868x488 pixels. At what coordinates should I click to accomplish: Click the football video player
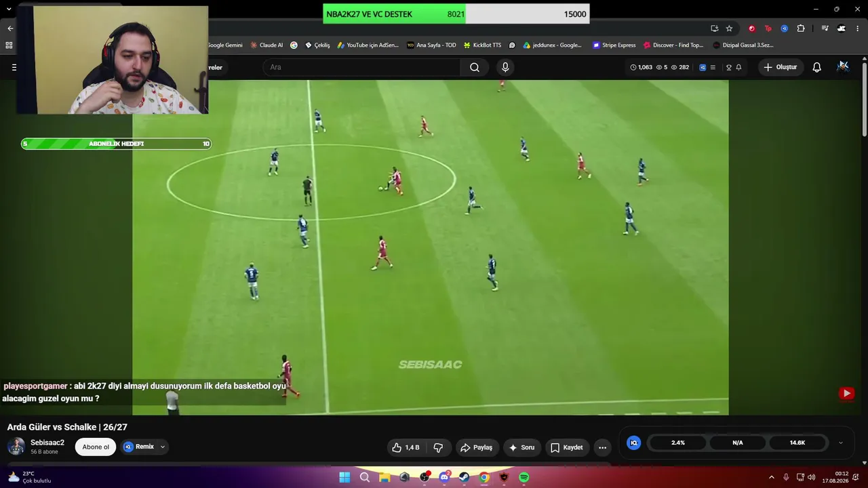[x=431, y=247]
